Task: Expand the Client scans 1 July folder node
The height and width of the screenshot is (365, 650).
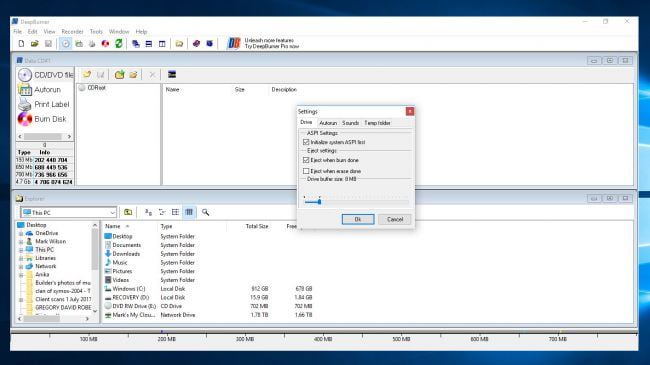Action: [x=21, y=299]
